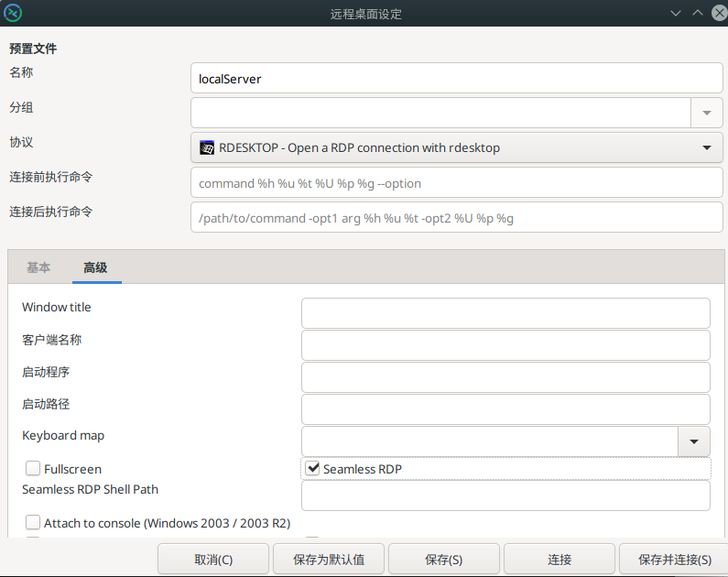728x577 pixels.
Task: Open the Keyboard map dropdown arrow
Action: click(x=694, y=441)
